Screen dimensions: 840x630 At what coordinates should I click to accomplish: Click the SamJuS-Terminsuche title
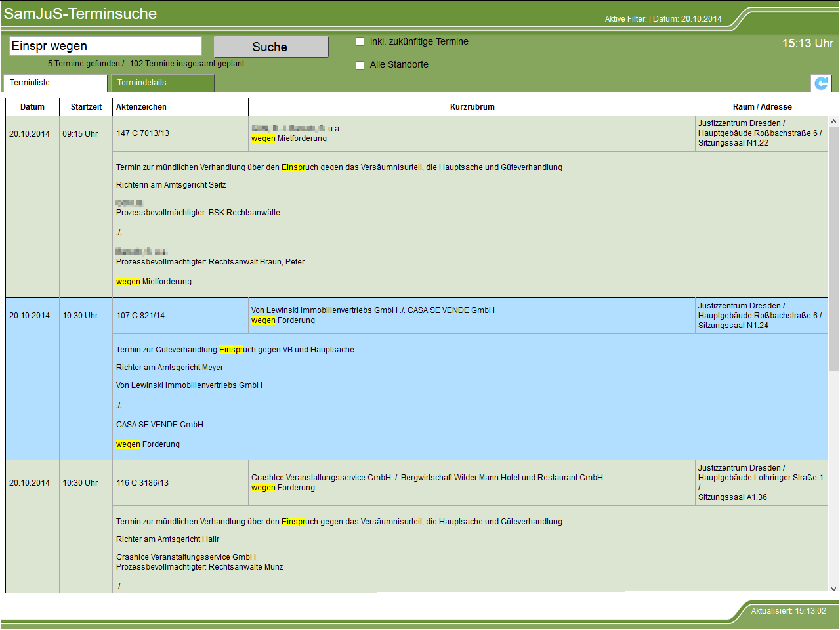pos(80,14)
